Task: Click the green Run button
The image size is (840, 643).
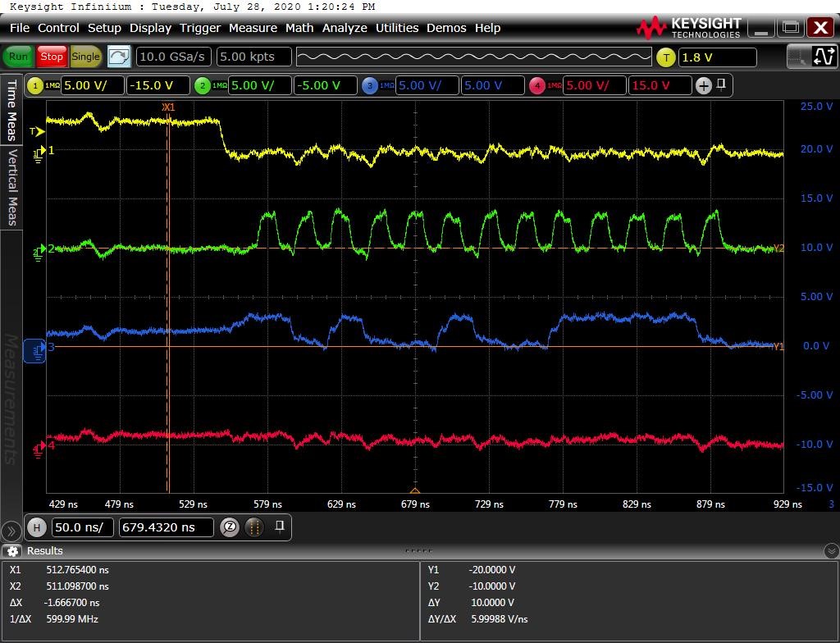Action: (x=18, y=57)
